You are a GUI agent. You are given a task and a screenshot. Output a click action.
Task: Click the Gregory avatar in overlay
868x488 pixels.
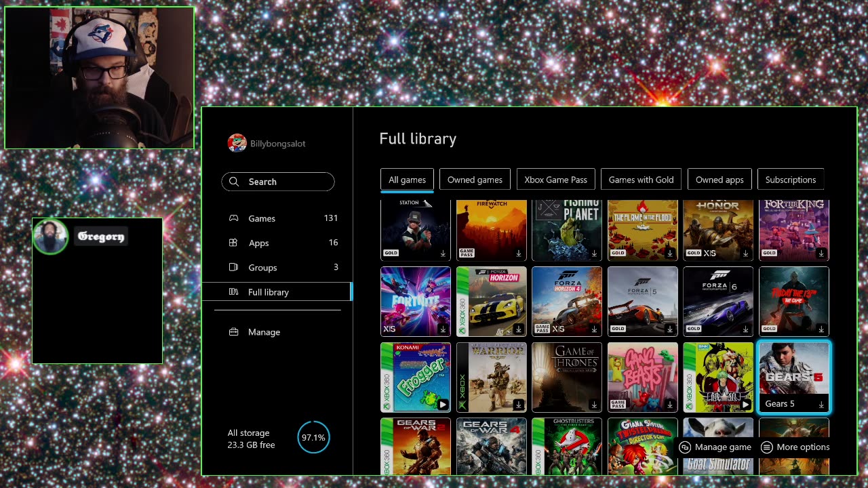click(x=50, y=237)
